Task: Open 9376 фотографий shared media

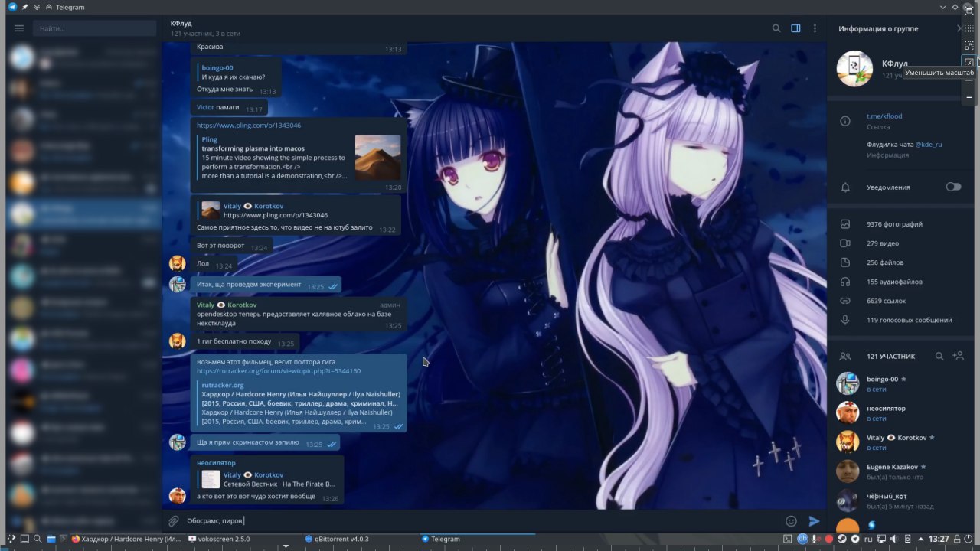Action: point(894,224)
